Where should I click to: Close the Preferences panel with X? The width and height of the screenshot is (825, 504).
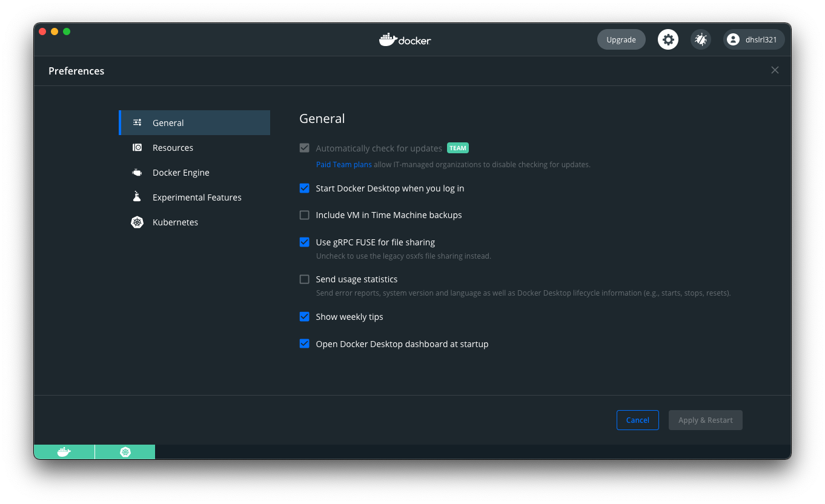pos(775,70)
